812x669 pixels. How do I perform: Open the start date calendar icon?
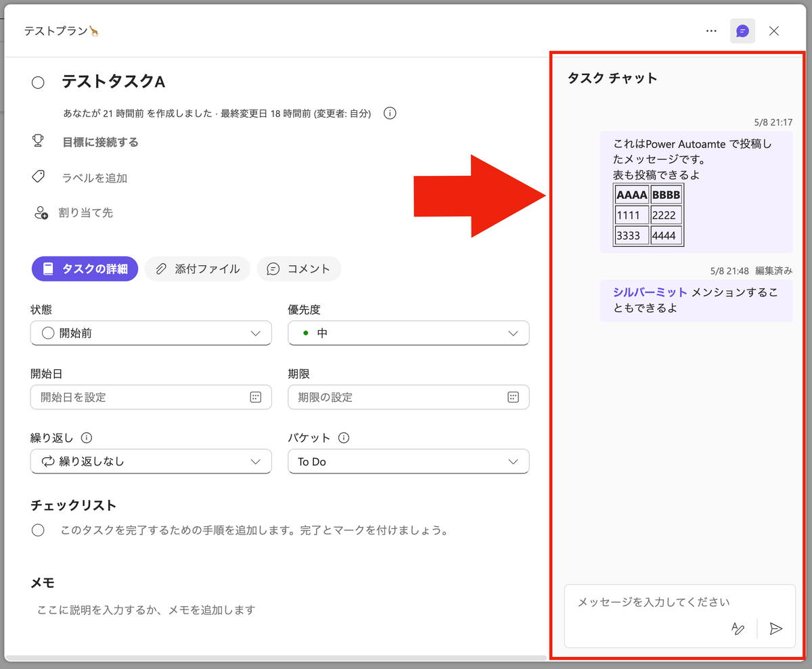tap(255, 397)
